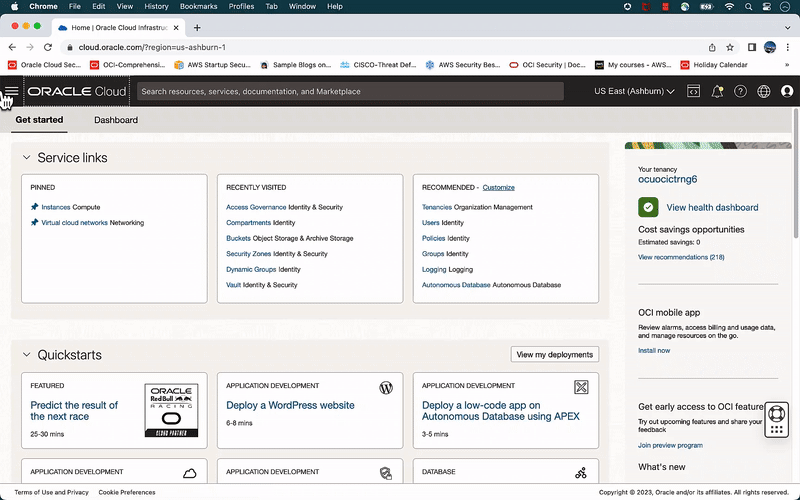Open Chrome three-dot menu
This screenshot has height=500, width=800.
point(788,47)
